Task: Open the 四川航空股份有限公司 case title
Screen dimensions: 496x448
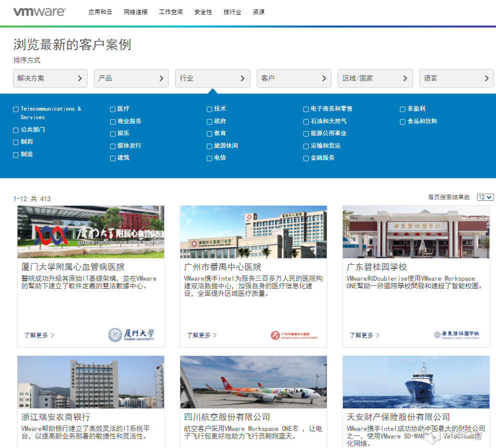Action: [227, 416]
